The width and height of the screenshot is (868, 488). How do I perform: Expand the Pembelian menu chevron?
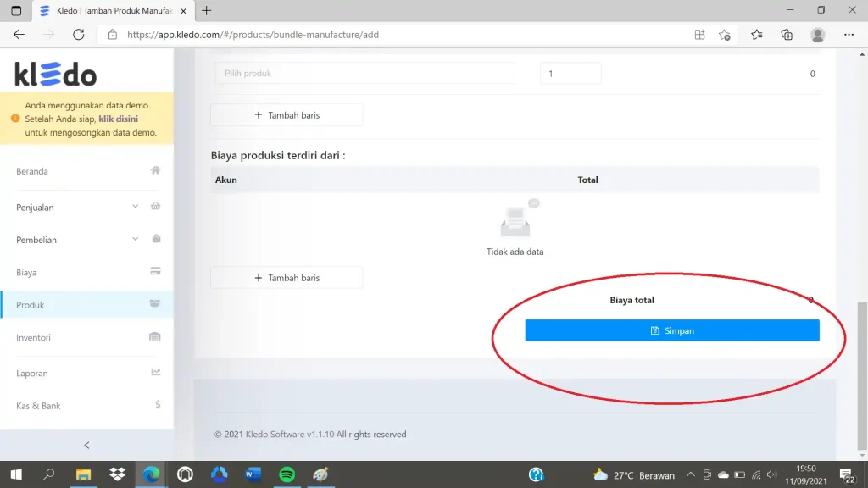(x=135, y=239)
